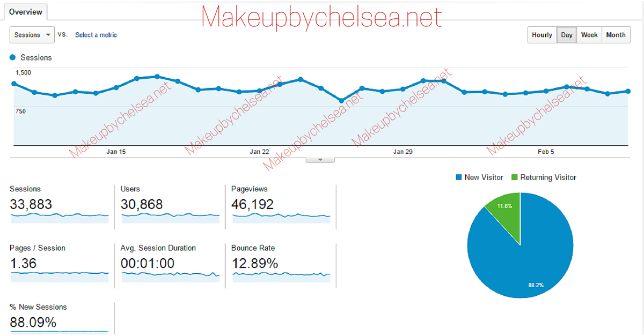Click the Sessions legend dot above the chart
644x336 pixels.
point(13,57)
